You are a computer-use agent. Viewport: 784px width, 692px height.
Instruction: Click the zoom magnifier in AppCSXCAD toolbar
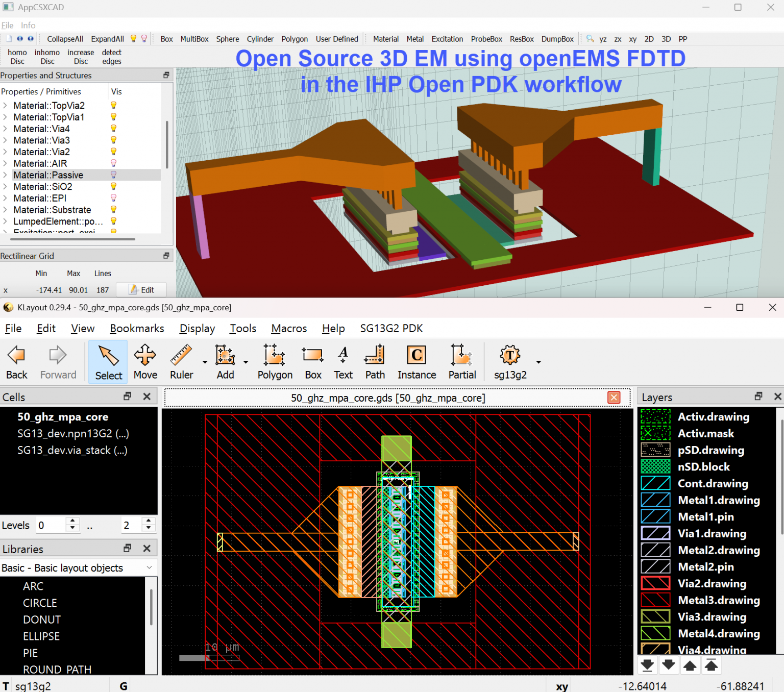(x=590, y=39)
